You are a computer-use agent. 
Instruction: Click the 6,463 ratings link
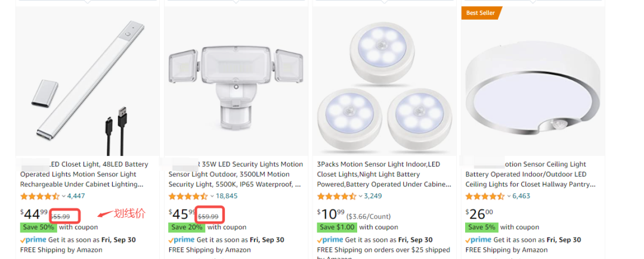point(521,196)
